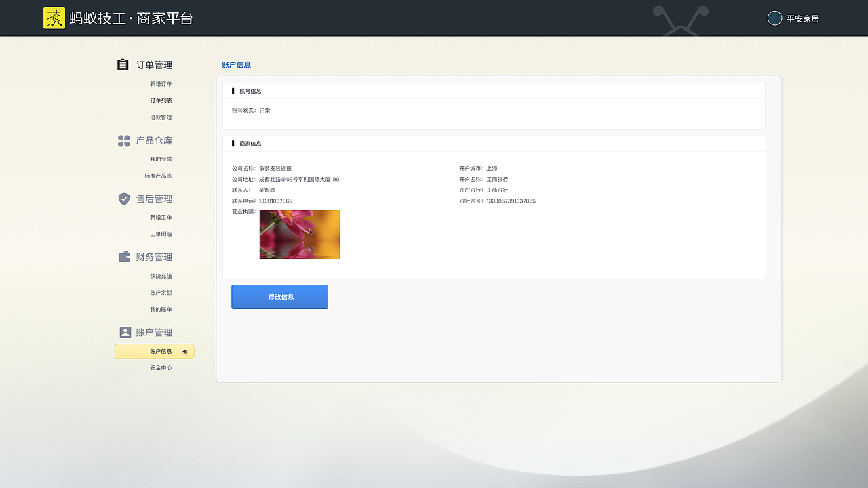
Task: Select 标准产品库 under 产品仓库
Action: coord(159,176)
